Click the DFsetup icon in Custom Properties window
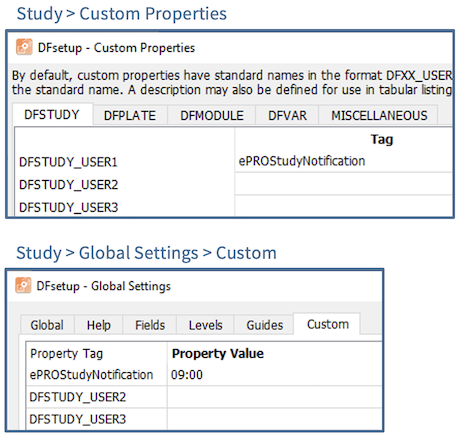 tap(24, 47)
